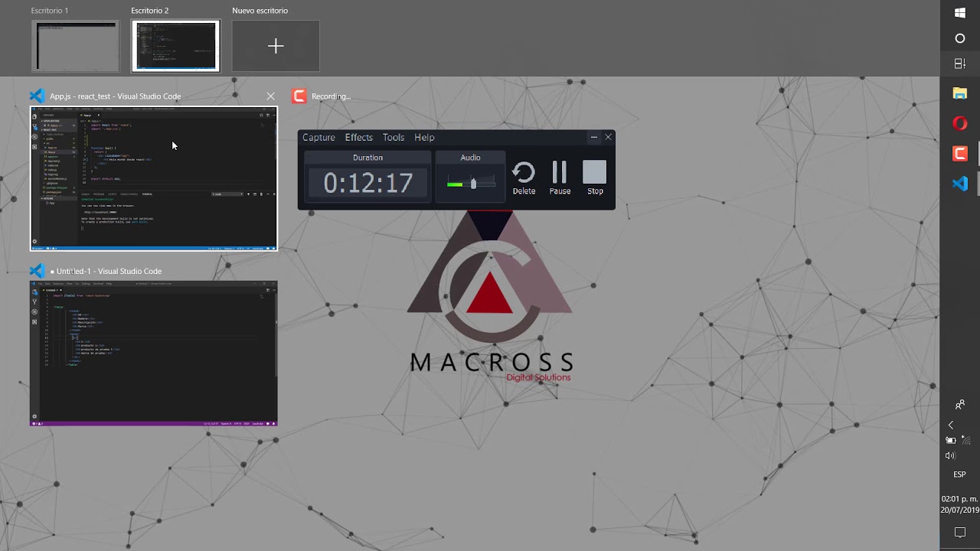Minimize the recorder toolbar
Image resolution: width=980 pixels, height=551 pixels.
coord(593,138)
